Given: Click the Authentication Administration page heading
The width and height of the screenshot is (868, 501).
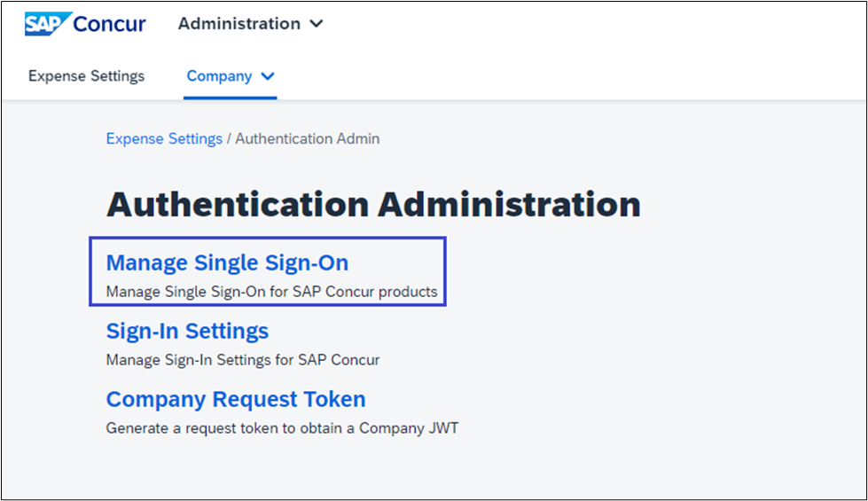Looking at the screenshot, I should pos(373,205).
